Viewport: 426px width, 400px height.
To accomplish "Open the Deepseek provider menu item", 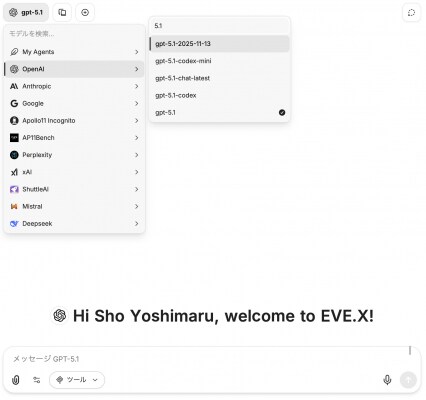I will 74,224.
